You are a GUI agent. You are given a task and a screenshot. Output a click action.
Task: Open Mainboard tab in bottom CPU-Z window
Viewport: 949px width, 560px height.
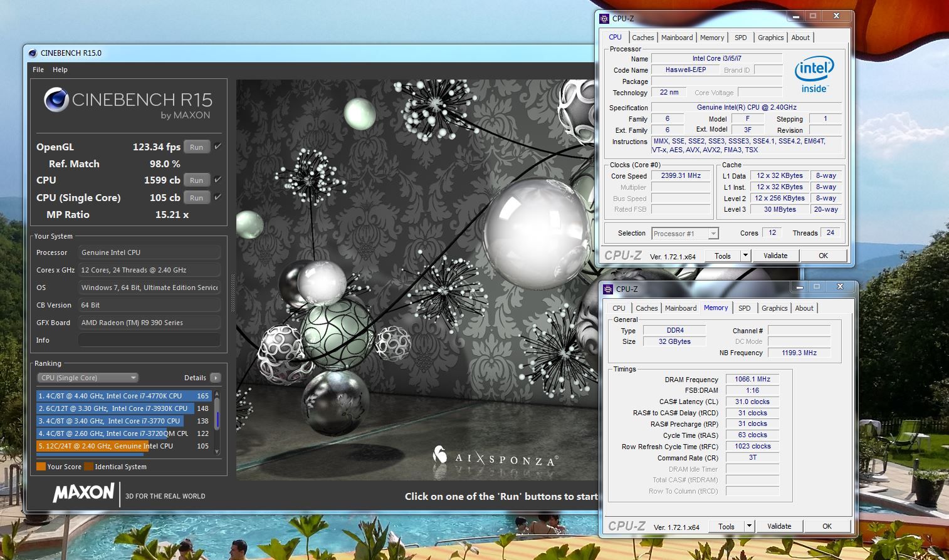[x=681, y=308]
